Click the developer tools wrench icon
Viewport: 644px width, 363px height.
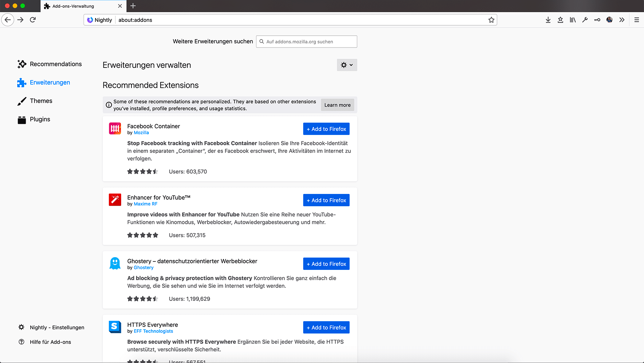(x=585, y=20)
